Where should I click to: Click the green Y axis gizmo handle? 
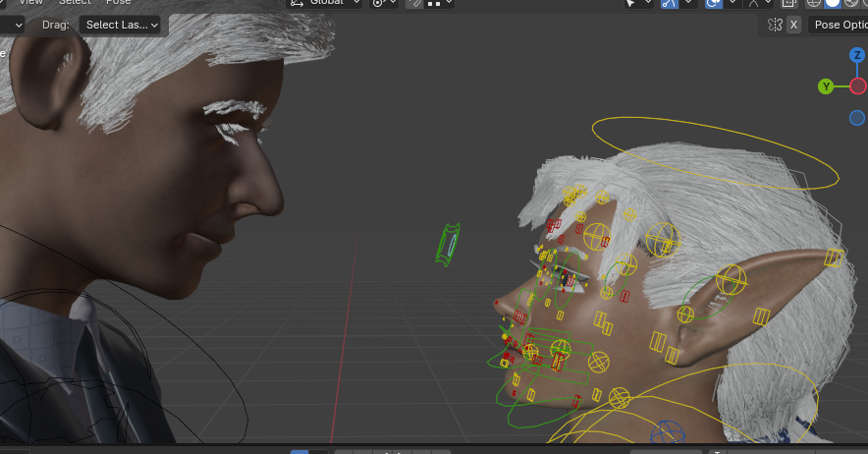click(x=826, y=86)
